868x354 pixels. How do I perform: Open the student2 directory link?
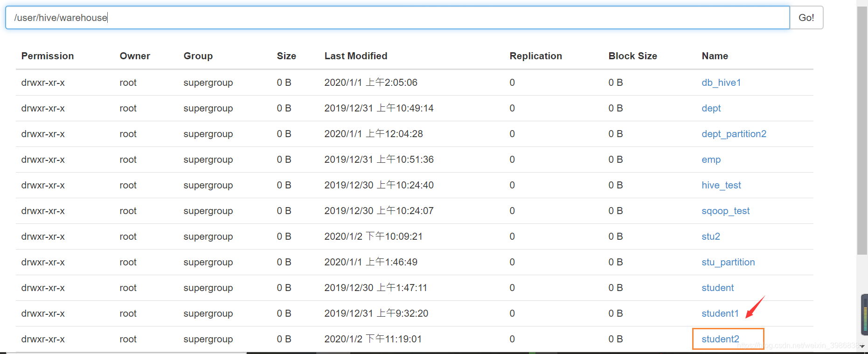click(x=720, y=339)
